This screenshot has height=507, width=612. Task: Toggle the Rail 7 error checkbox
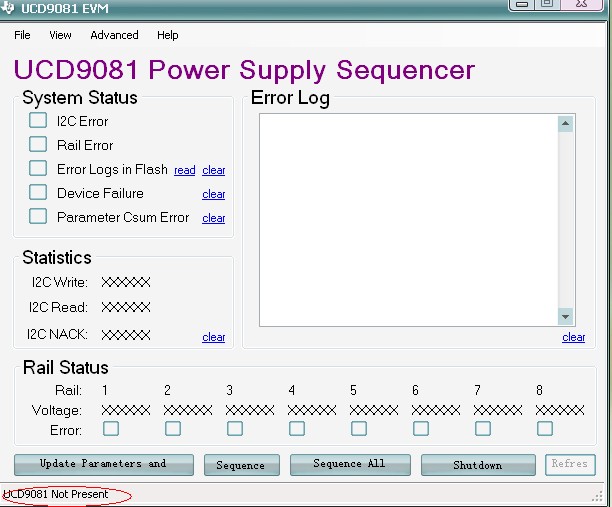(x=483, y=429)
